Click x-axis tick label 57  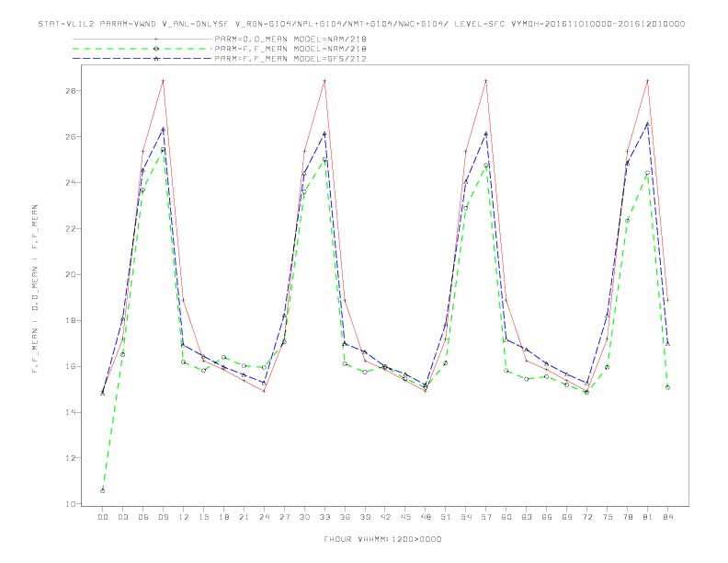point(486,517)
